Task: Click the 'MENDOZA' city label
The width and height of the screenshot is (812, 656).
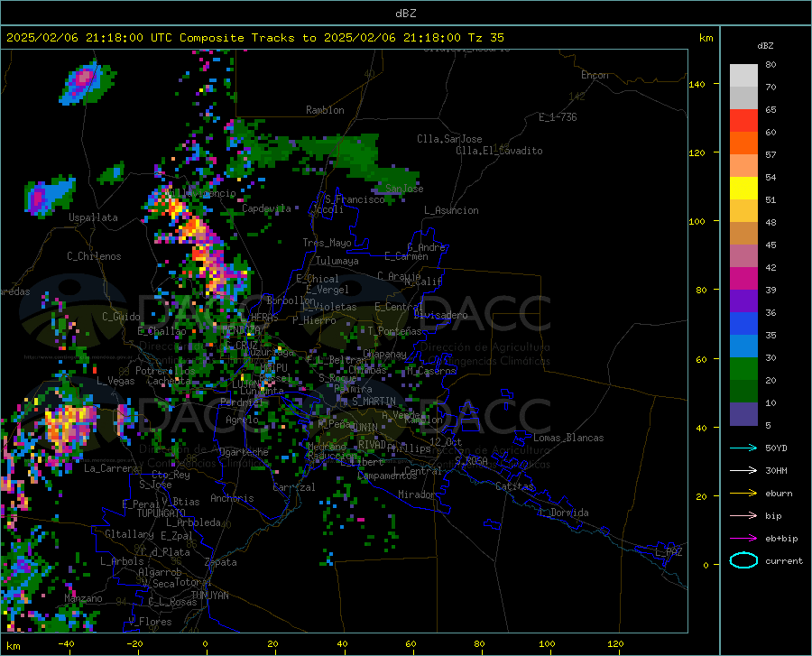Action: (x=241, y=330)
